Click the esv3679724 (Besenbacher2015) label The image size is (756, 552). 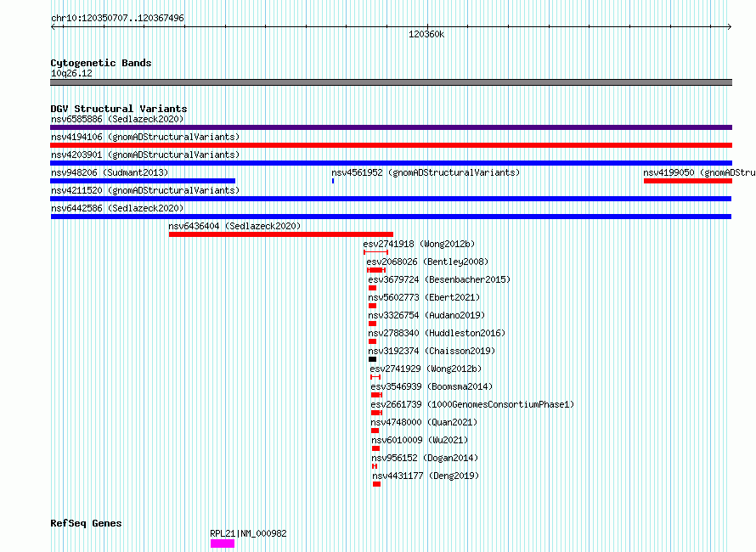[439, 279]
